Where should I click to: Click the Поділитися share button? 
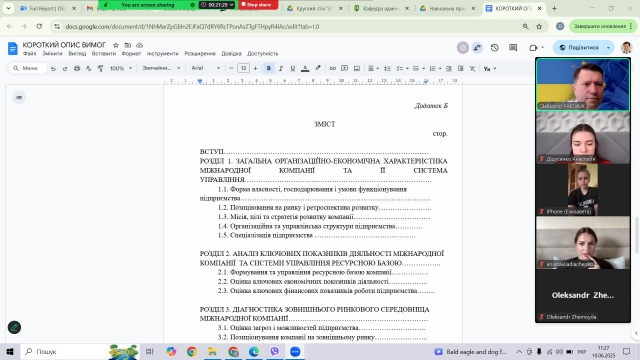pyautogui.click(x=578, y=48)
